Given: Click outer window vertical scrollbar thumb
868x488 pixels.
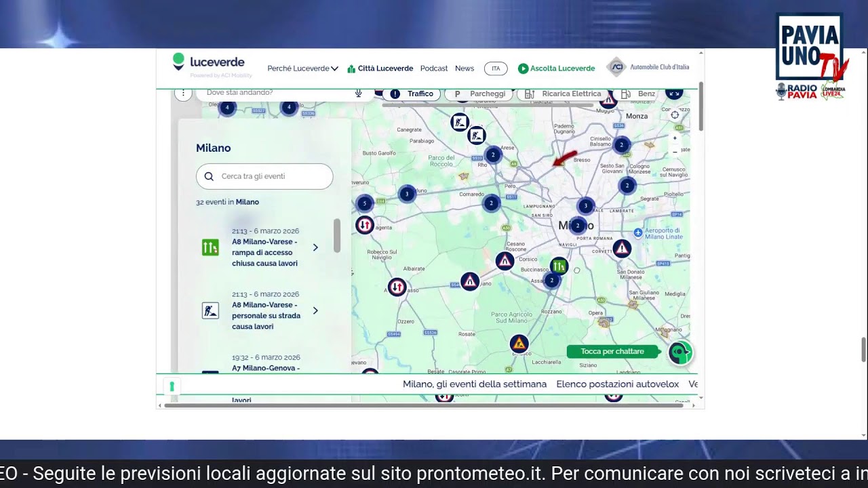Looking at the screenshot, I should coord(863,350).
